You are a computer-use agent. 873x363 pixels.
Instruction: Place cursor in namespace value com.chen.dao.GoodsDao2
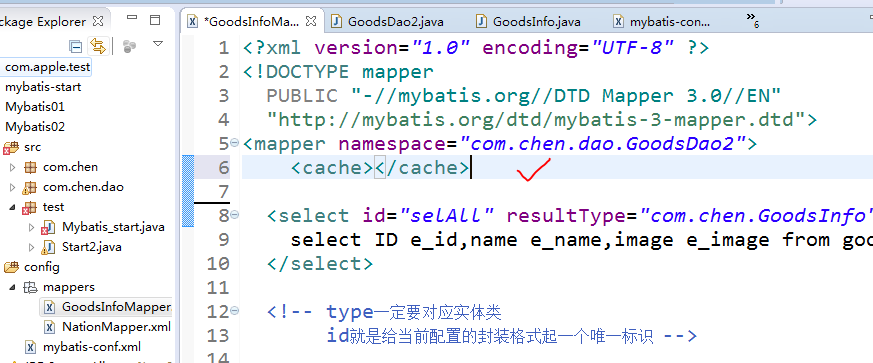pos(603,144)
